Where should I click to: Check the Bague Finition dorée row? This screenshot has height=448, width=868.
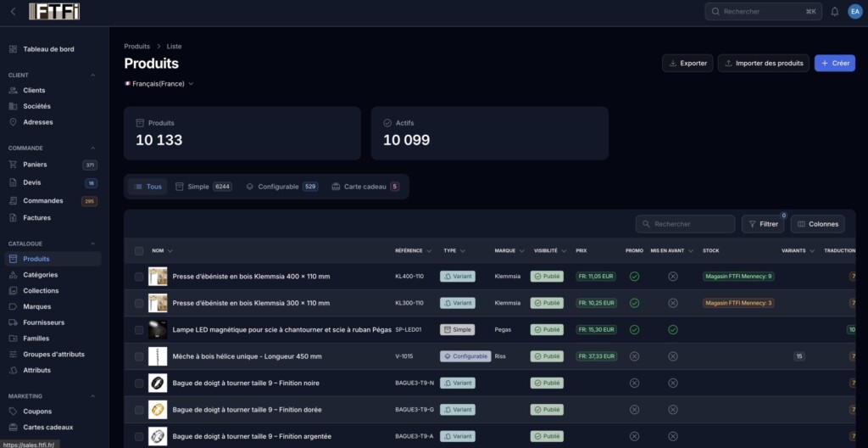click(139, 410)
